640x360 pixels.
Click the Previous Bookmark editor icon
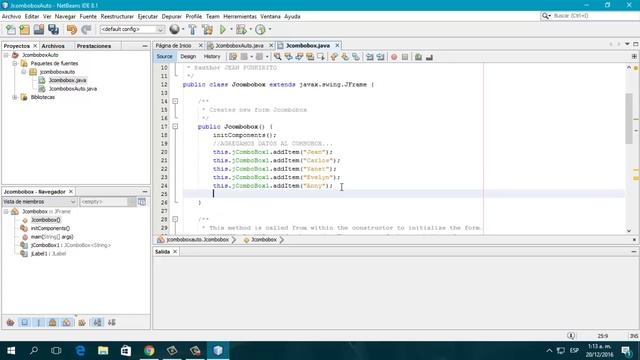334,57
